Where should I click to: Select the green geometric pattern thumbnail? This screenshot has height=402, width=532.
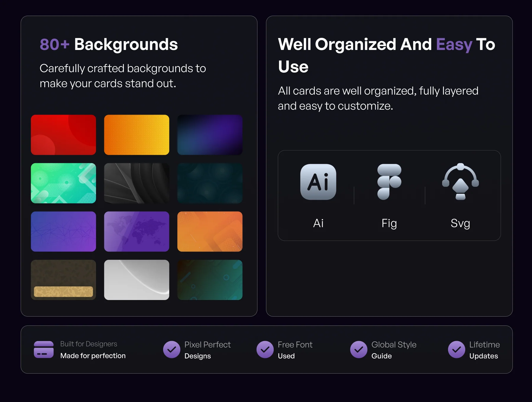point(64,183)
